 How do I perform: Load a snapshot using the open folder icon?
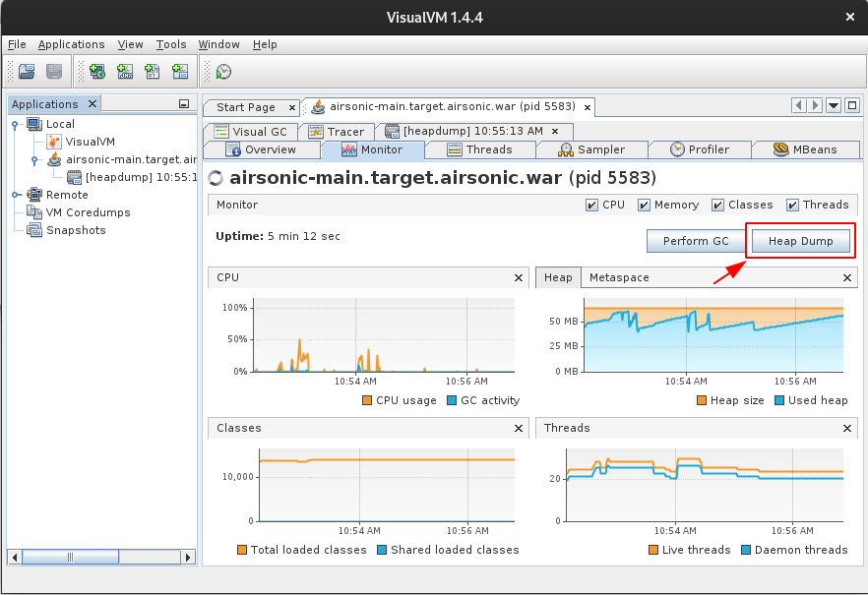pyautogui.click(x=27, y=71)
